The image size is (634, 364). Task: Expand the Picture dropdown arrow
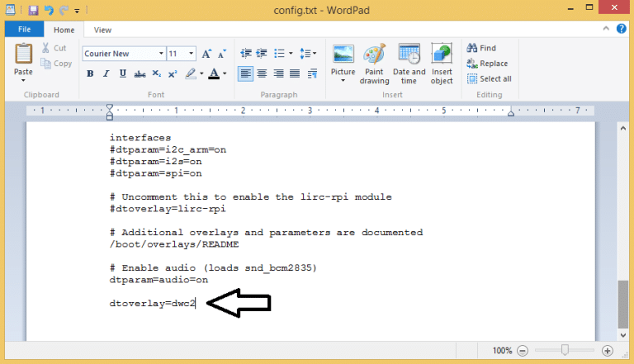click(343, 81)
